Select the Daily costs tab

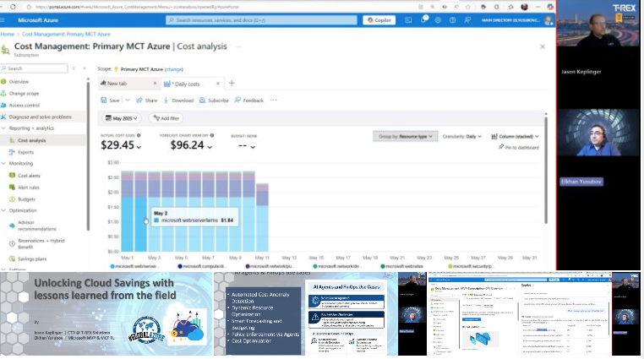pyautogui.click(x=187, y=84)
